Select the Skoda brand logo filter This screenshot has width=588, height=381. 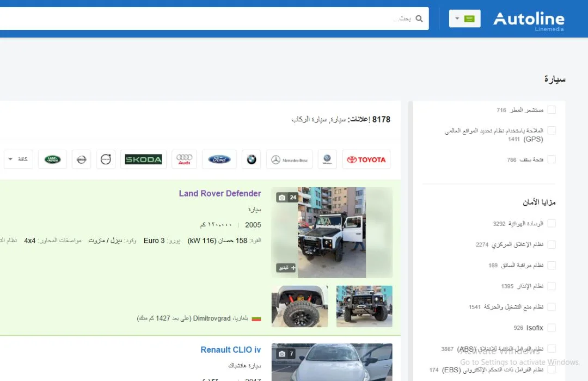143,159
